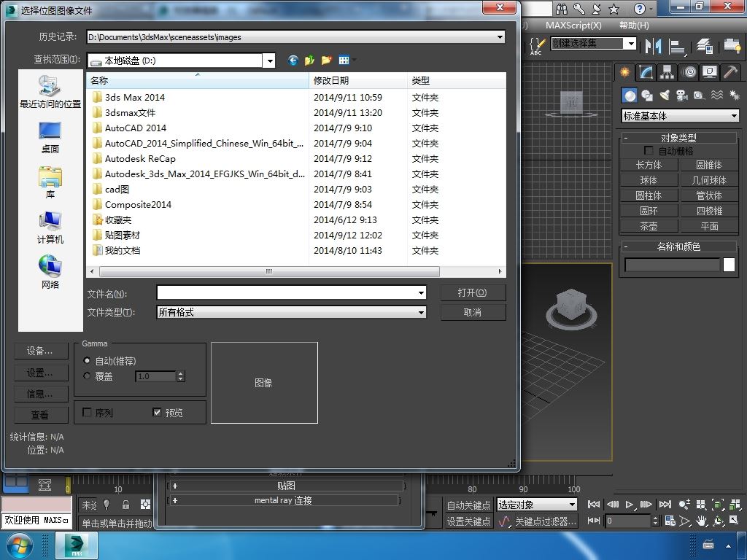Expand the 历史记录 path dropdown
This screenshot has height=560, width=747.
coord(500,36)
